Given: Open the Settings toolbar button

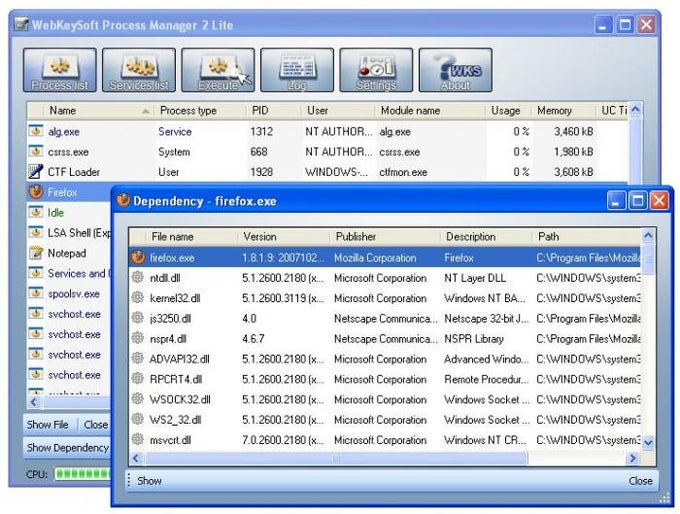Looking at the screenshot, I should pyautogui.click(x=376, y=70).
